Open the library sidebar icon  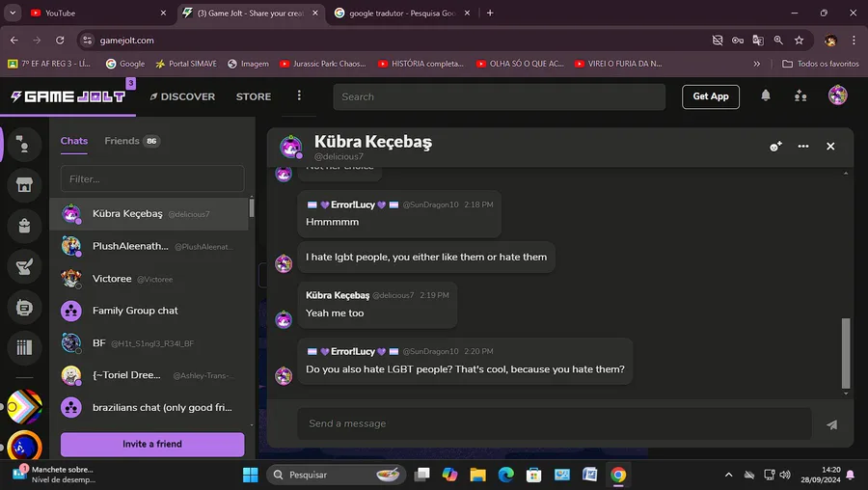[24, 347]
